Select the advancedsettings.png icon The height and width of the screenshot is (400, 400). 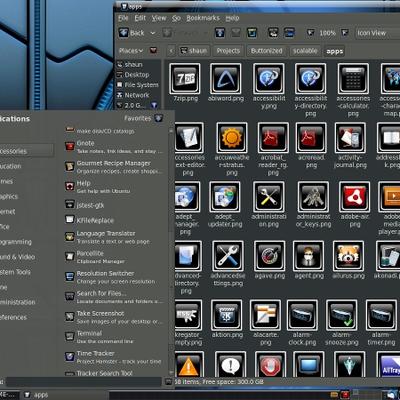228,256
